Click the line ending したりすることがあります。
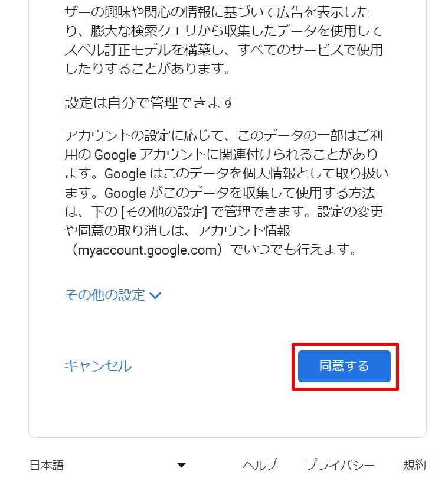The height and width of the screenshot is (488, 448). (x=148, y=69)
